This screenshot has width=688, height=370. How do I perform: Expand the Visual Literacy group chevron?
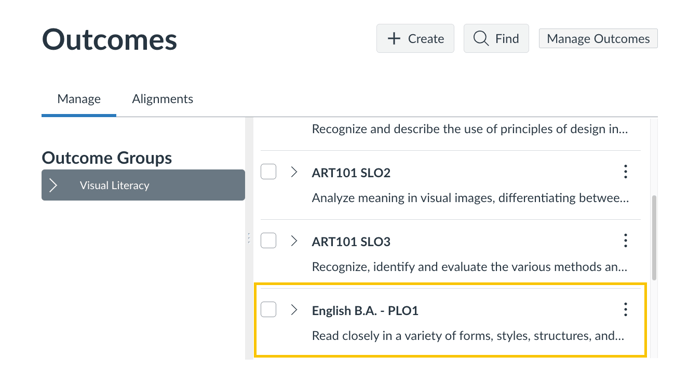[x=54, y=185]
